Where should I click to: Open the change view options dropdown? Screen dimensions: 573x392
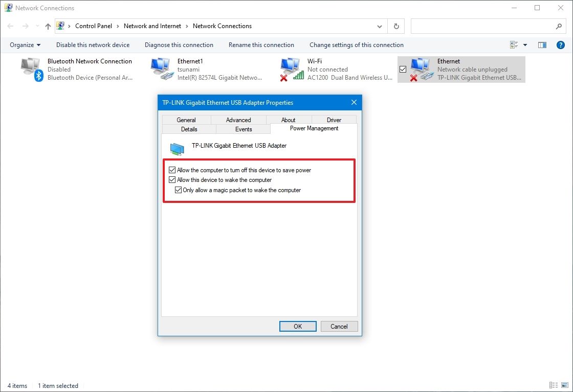point(525,45)
